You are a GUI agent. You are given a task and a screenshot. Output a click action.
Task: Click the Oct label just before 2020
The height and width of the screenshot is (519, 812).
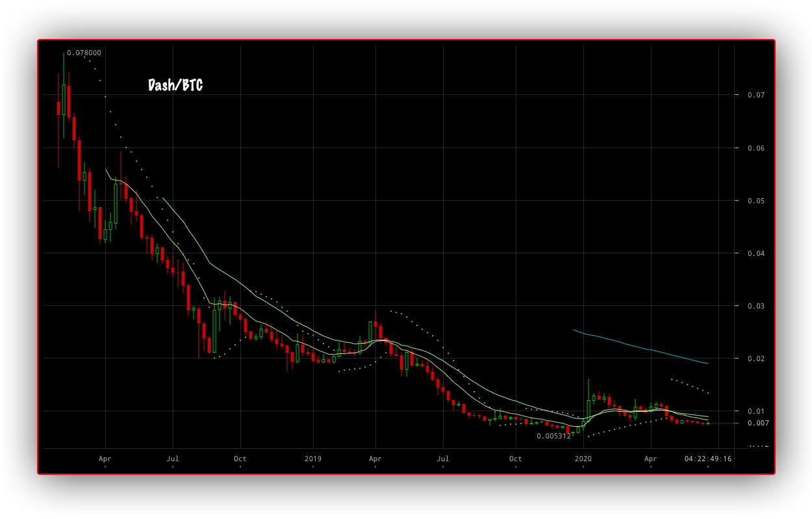[515, 459]
